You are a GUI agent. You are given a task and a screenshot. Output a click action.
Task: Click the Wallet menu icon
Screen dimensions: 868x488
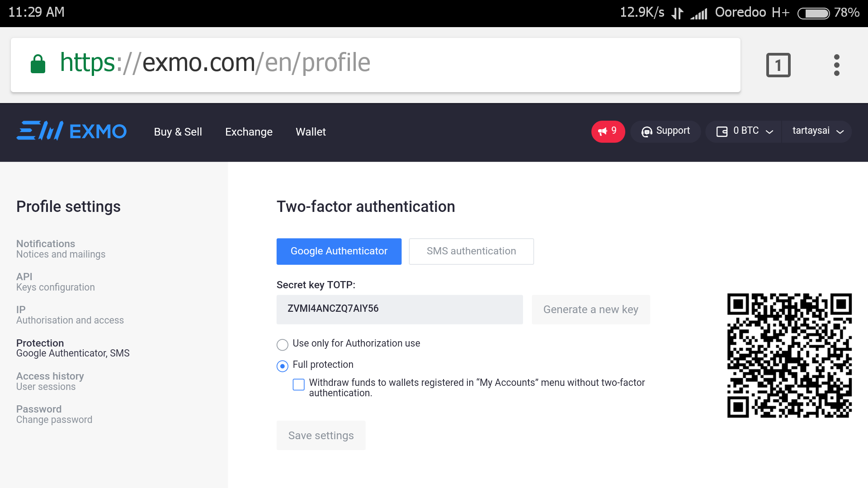coord(311,131)
